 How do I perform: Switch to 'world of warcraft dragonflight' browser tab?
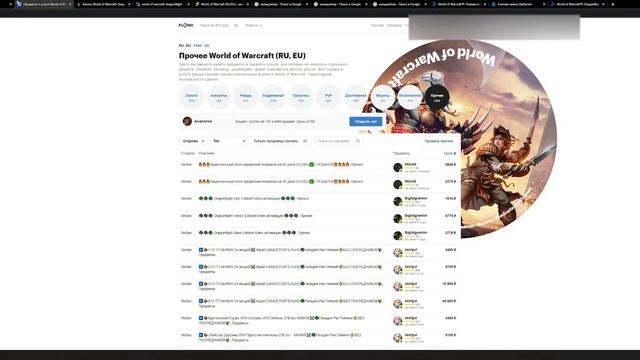162,4
